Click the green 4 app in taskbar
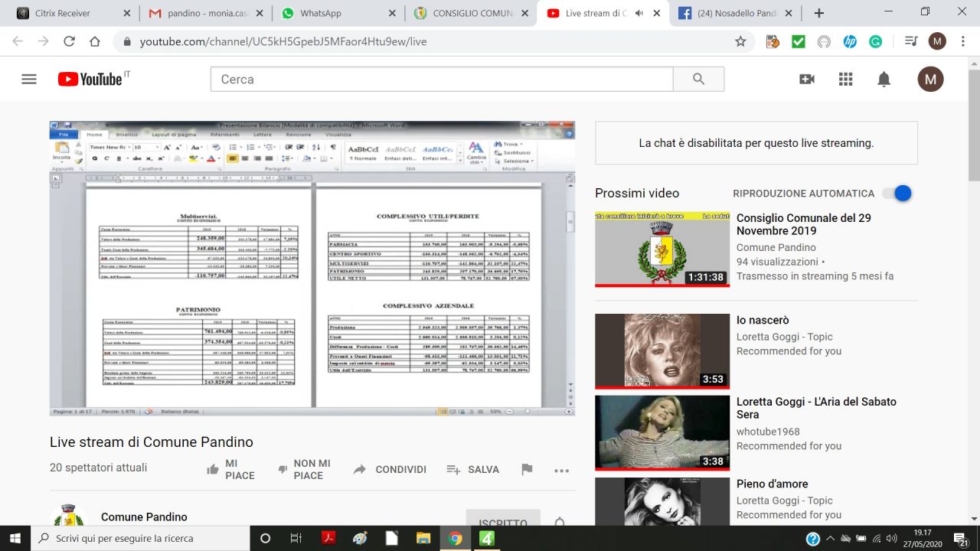980x551 pixels. [x=487, y=539]
